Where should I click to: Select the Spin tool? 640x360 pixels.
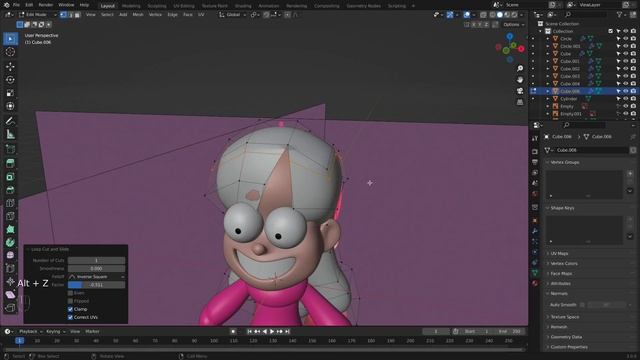coord(10,242)
